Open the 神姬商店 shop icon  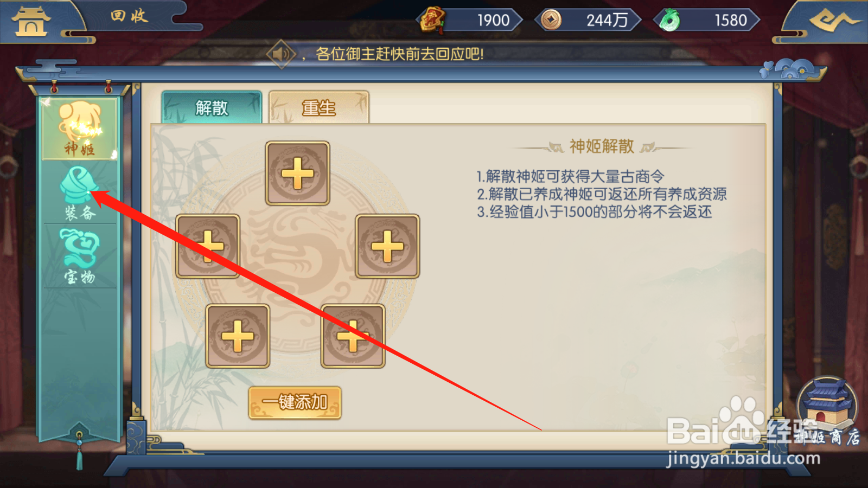pos(827,412)
